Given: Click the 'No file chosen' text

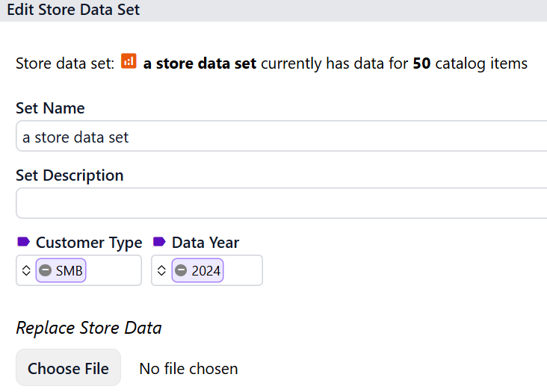Looking at the screenshot, I should click(x=188, y=369).
